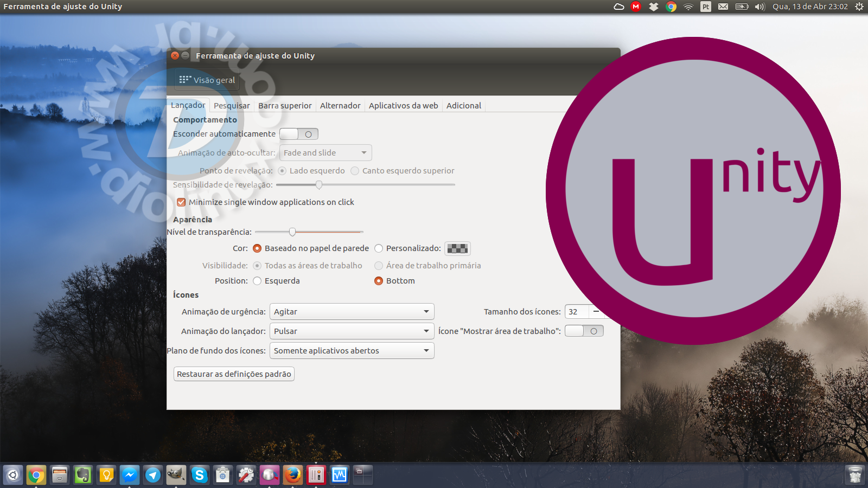868x488 pixels.
Task: Open the volume sound menu
Action: pos(760,7)
